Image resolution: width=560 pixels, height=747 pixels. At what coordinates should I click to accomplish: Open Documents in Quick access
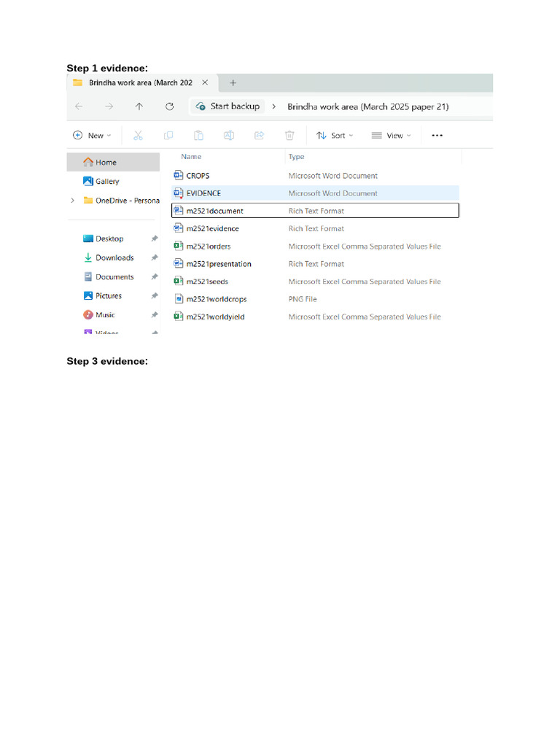click(x=109, y=276)
